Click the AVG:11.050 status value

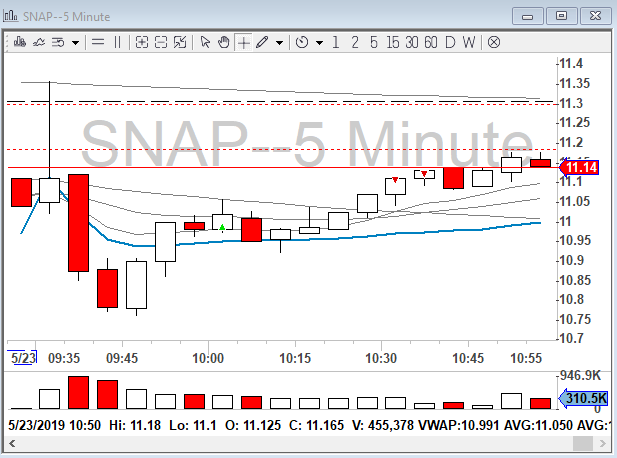tap(538, 425)
